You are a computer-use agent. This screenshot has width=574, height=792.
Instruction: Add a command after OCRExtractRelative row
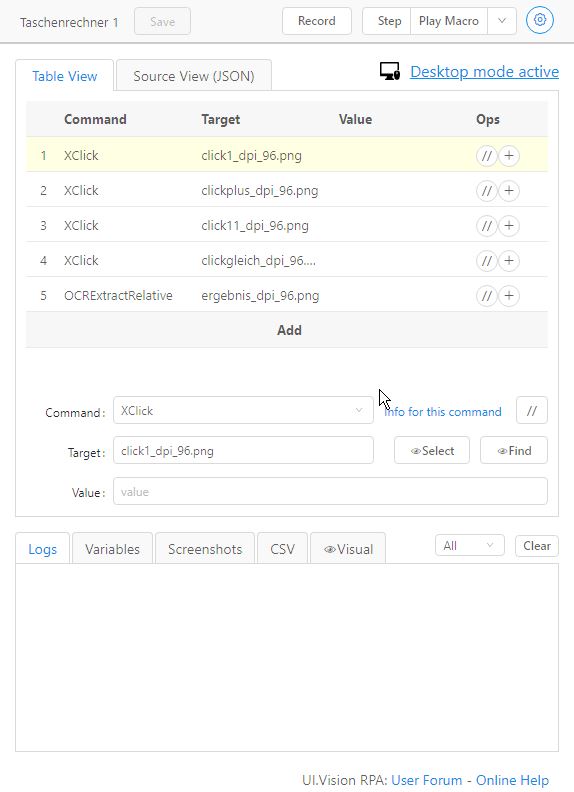509,295
